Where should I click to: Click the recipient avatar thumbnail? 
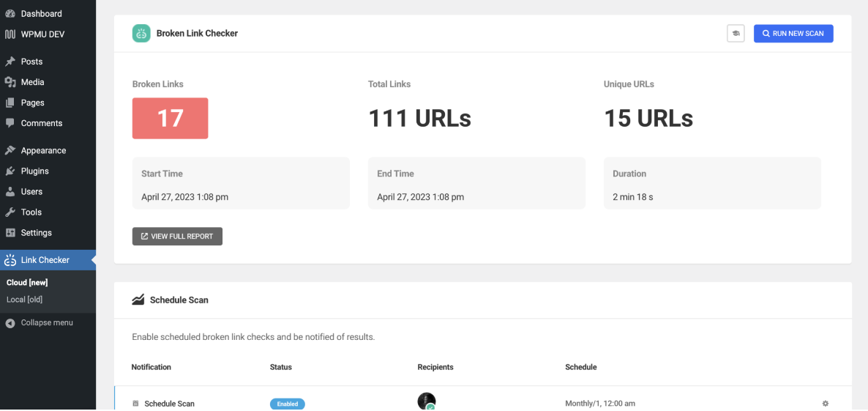(x=426, y=401)
